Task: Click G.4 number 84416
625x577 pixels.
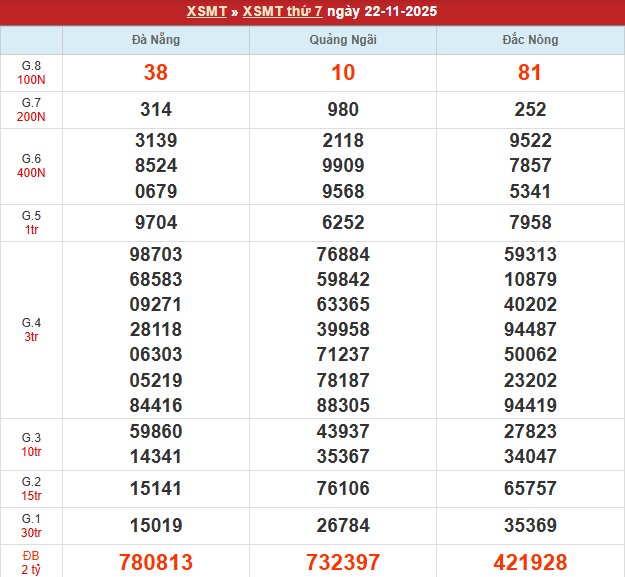Action: (x=156, y=405)
